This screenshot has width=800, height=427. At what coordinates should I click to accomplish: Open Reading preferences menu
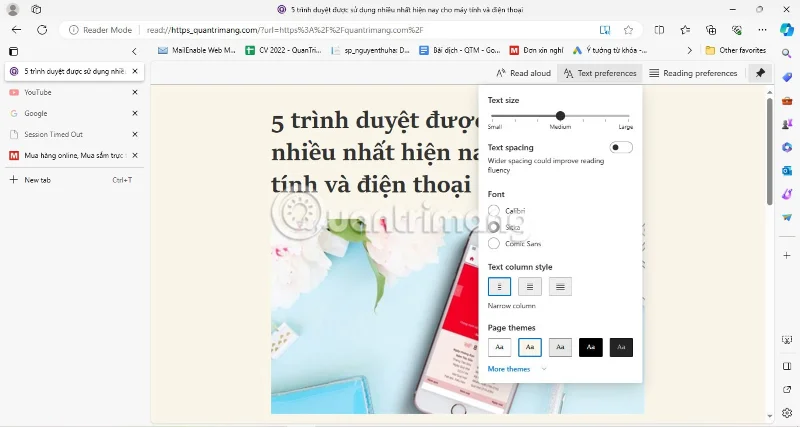tap(693, 73)
